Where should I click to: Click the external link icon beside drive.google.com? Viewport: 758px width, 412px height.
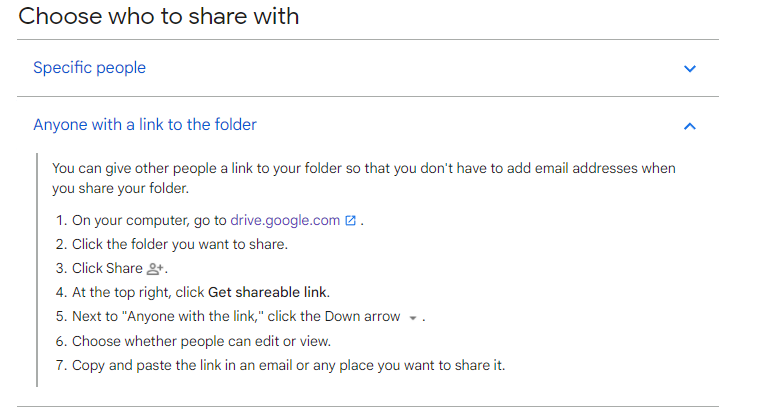pyautogui.click(x=350, y=221)
